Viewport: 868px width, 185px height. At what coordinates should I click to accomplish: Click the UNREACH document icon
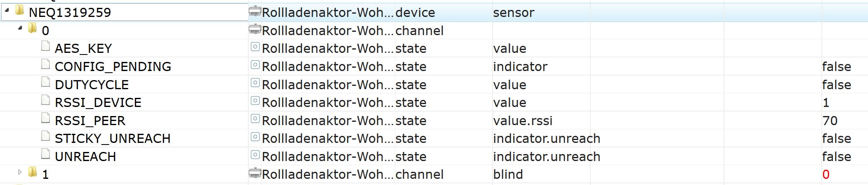click(x=45, y=155)
